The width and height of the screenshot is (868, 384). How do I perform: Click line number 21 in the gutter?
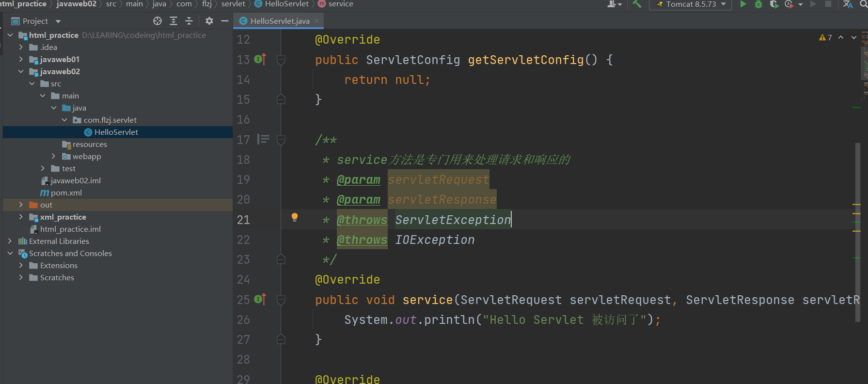(243, 220)
